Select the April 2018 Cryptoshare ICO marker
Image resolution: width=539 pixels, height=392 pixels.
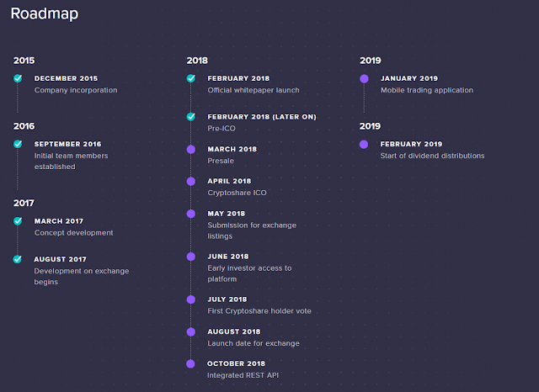click(x=191, y=181)
